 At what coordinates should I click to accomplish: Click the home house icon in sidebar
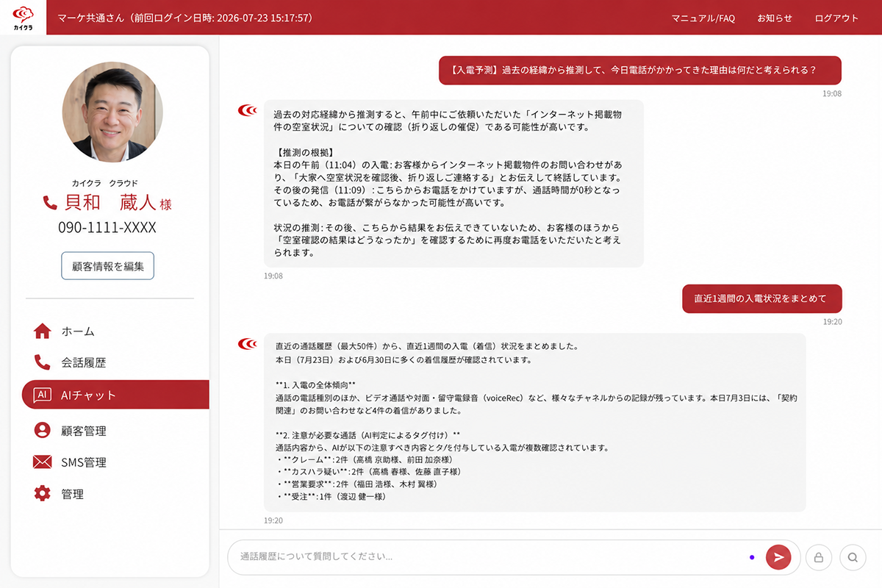43,331
